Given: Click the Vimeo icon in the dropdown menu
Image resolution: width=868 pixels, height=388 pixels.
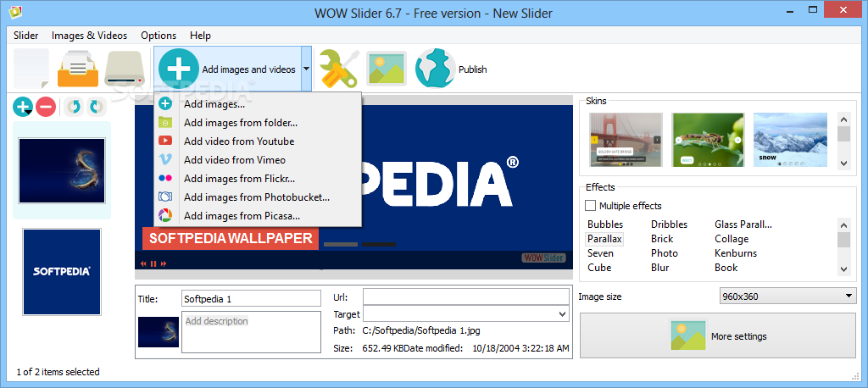Looking at the screenshot, I should [x=165, y=160].
